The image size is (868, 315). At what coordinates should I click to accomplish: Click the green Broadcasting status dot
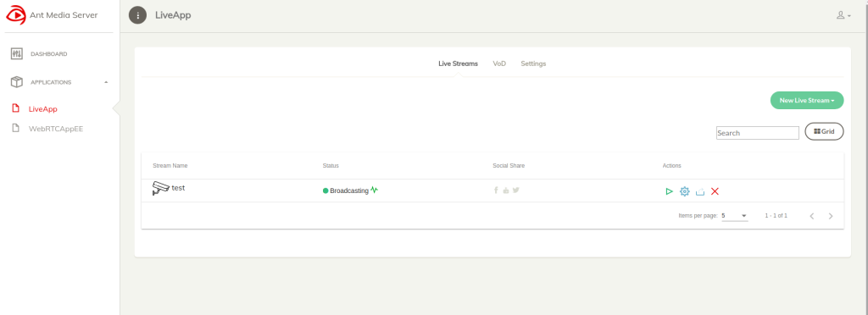[325, 191]
